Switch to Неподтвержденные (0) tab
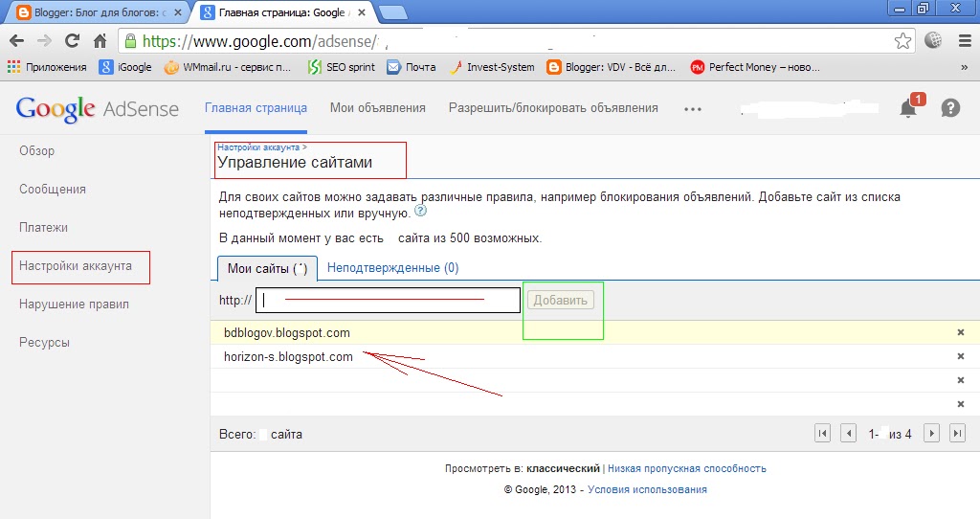Image resolution: width=980 pixels, height=519 pixels. [x=392, y=267]
